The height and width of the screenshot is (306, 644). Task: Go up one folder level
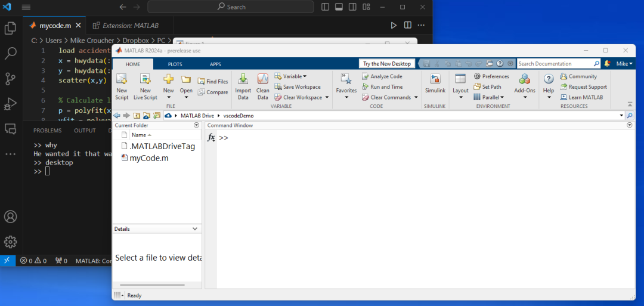pyautogui.click(x=137, y=116)
